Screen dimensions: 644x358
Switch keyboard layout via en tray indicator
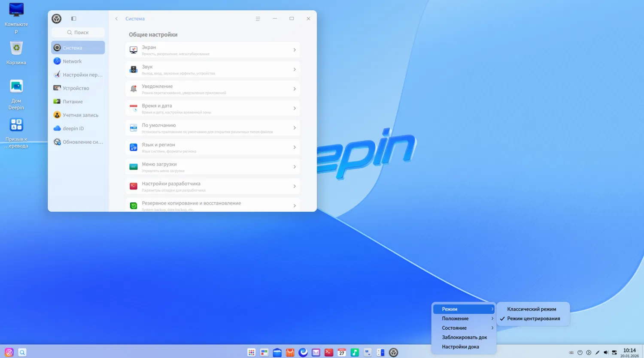point(571,352)
